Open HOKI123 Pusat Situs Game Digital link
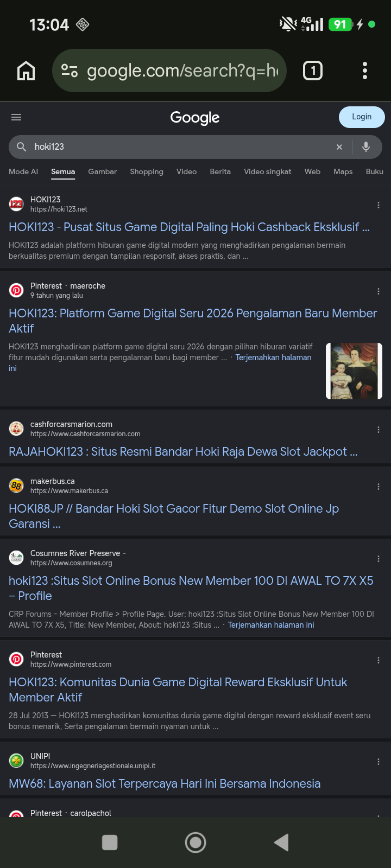Viewport: 391px width, 868px height. 189,227
